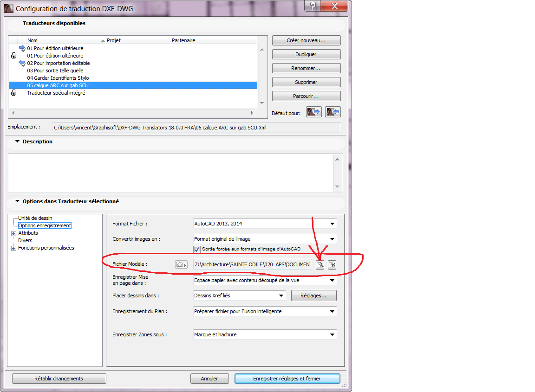
Task: Click the browse template file icon
Action: tap(320, 264)
